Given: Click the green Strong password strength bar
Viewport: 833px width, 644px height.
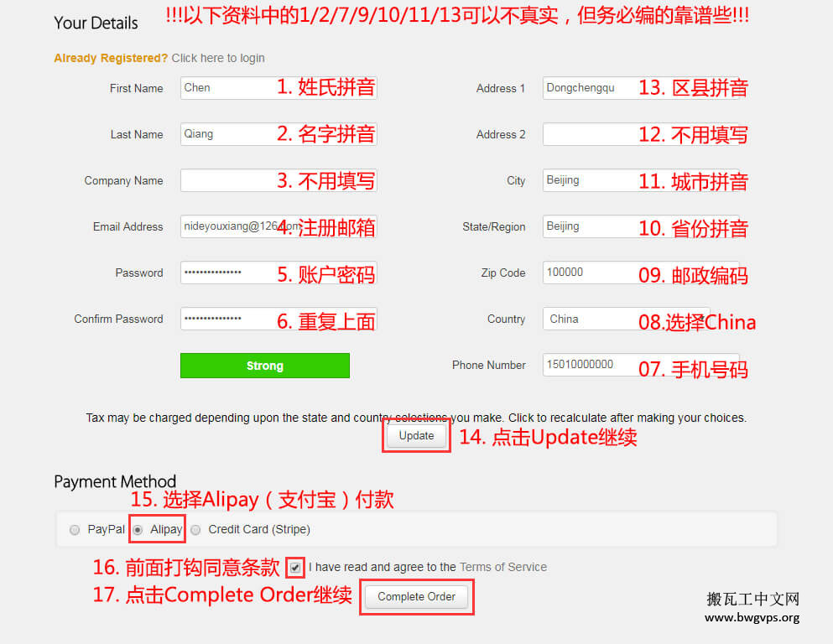Looking at the screenshot, I should (264, 366).
